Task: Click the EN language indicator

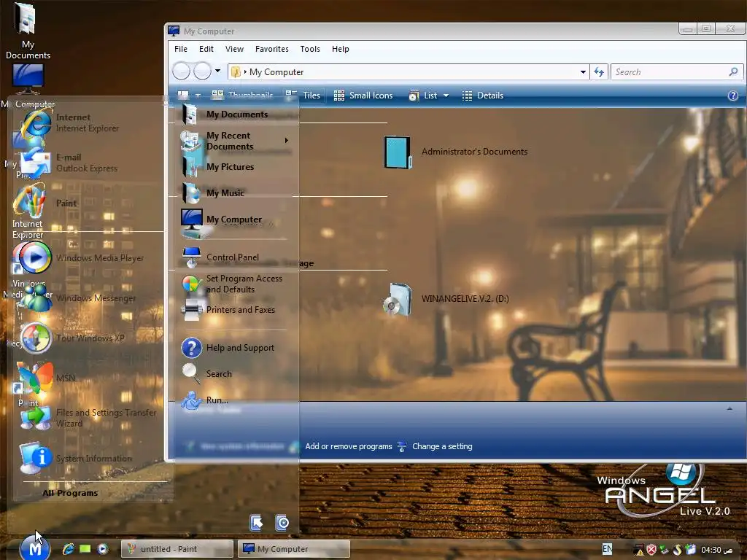Action: [607, 549]
